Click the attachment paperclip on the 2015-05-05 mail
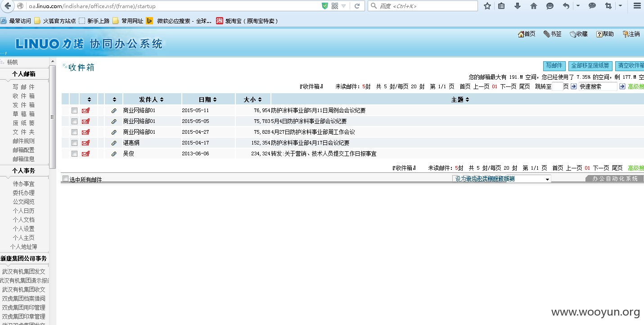 coord(114,121)
